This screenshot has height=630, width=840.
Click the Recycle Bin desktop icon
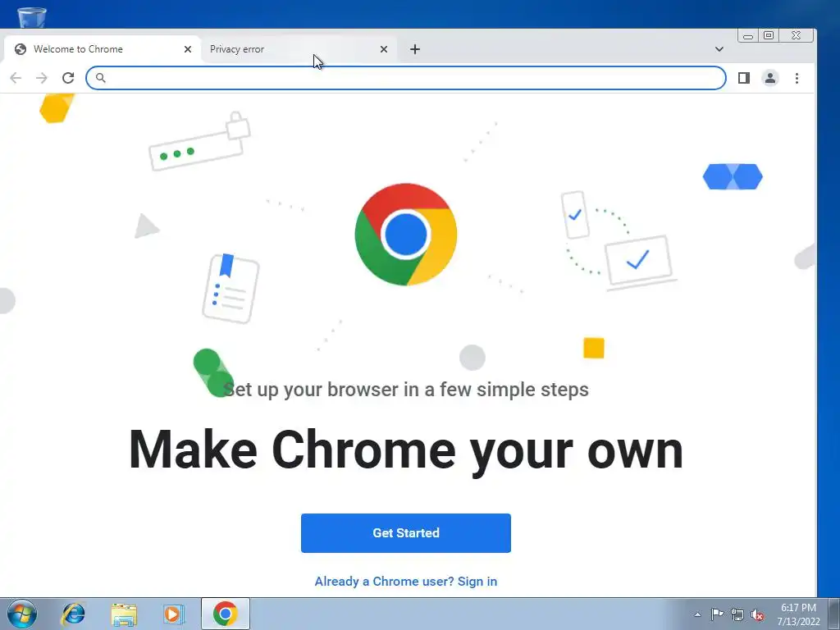(x=32, y=17)
